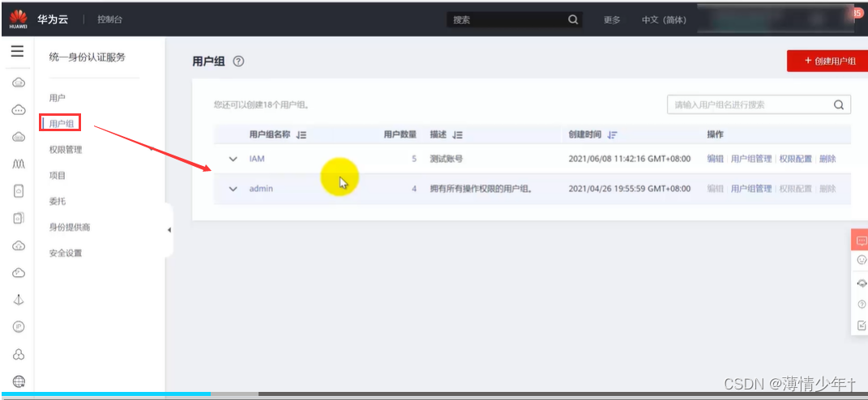Expand the IAM user group row chevron

point(233,159)
